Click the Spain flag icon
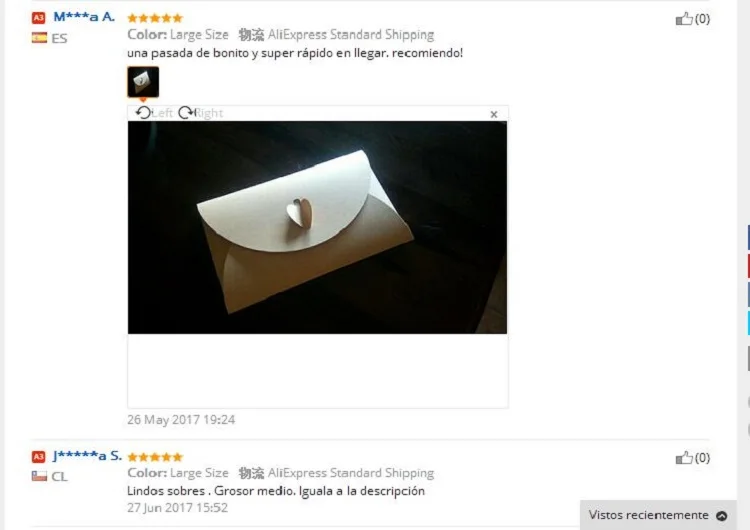The image size is (750, 530). pos(39,38)
